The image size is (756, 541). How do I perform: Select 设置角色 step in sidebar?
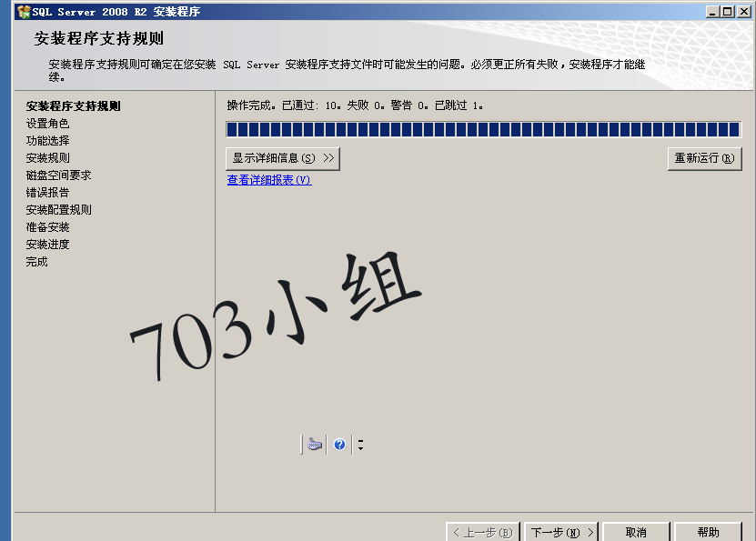tap(47, 124)
